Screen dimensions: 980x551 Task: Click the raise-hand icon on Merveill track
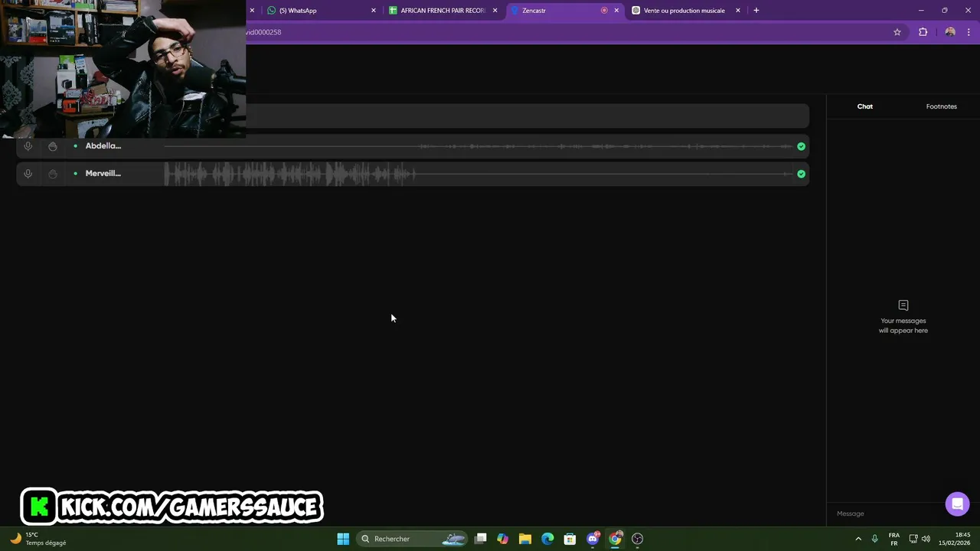pyautogui.click(x=53, y=174)
